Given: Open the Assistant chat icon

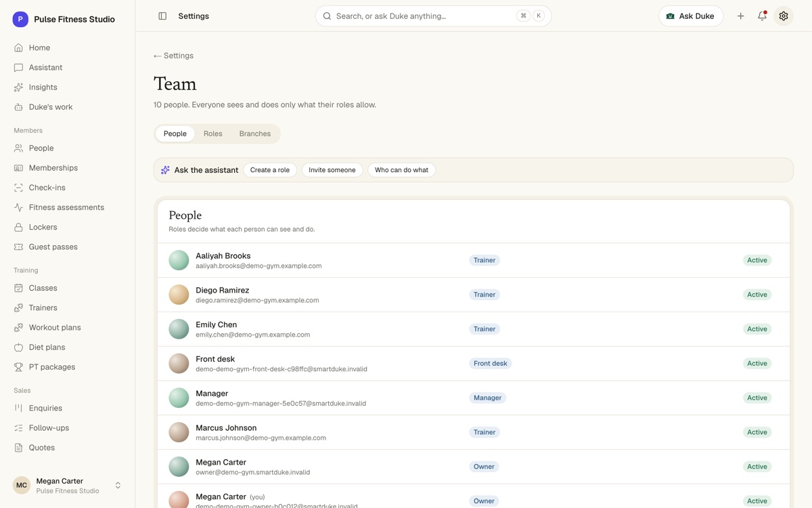Looking at the screenshot, I should [x=18, y=68].
